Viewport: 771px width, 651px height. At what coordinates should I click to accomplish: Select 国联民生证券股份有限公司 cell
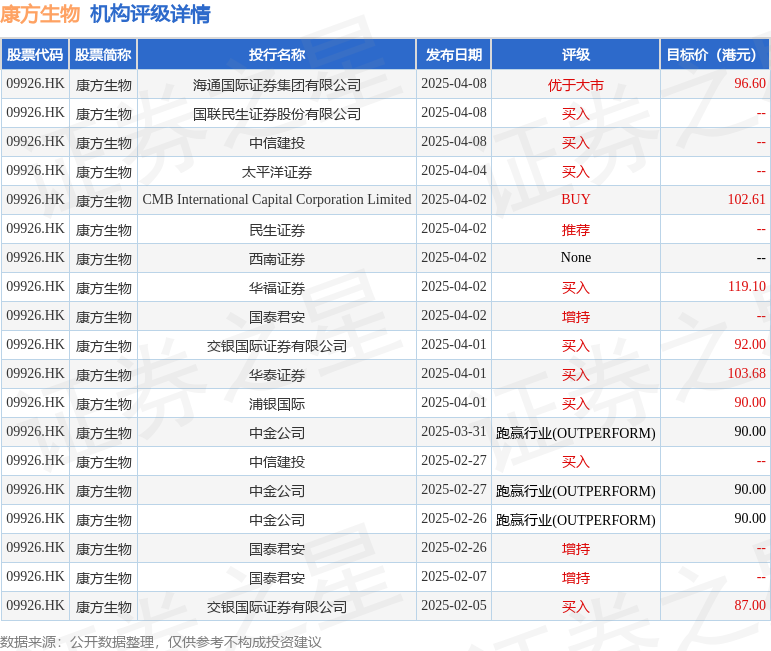pos(277,114)
